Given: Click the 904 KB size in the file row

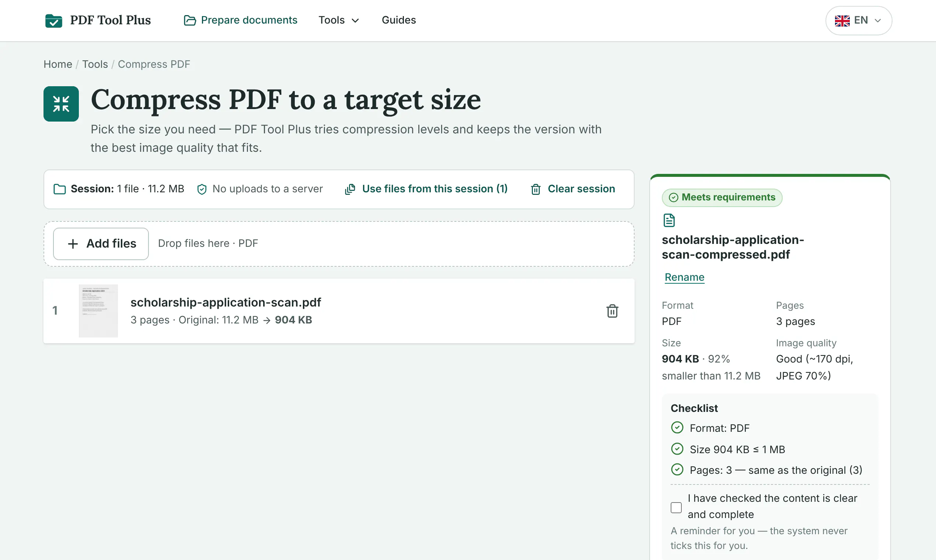Looking at the screenshot, I should click(293, 321).
